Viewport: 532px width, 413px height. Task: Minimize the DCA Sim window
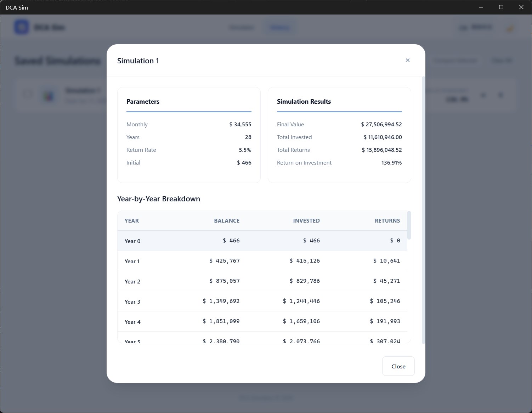pyautogui.click(x=481, y=7)
